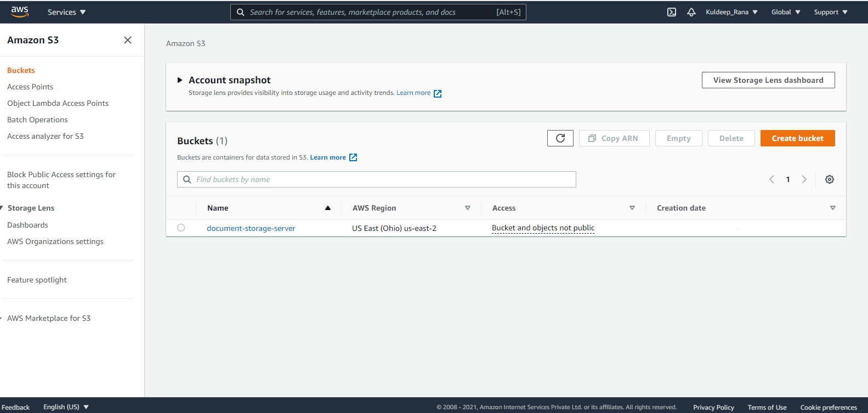Open the Services dropdown menu
868x413 pixels.
[66, 12]
